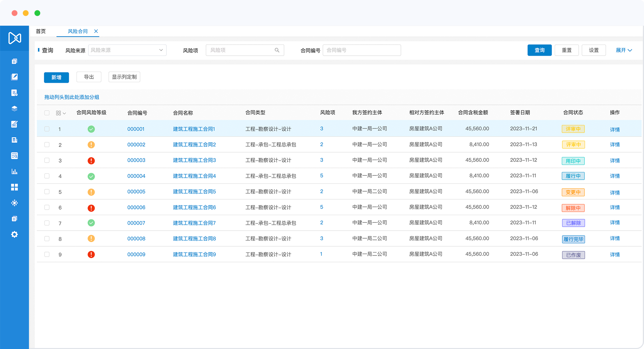Tick the checkbox for row 3

tap(47, 160)
